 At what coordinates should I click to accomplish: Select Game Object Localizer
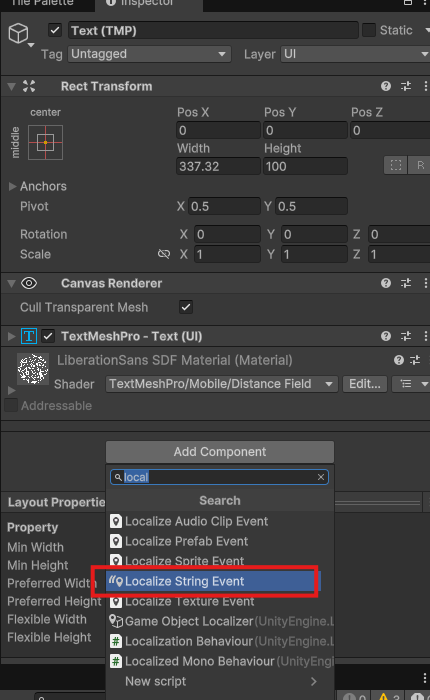[220, 621]
